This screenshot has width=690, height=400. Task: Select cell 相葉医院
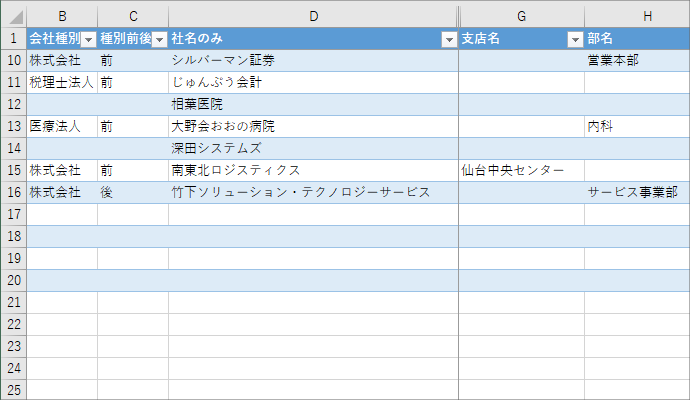pos(313,105)
